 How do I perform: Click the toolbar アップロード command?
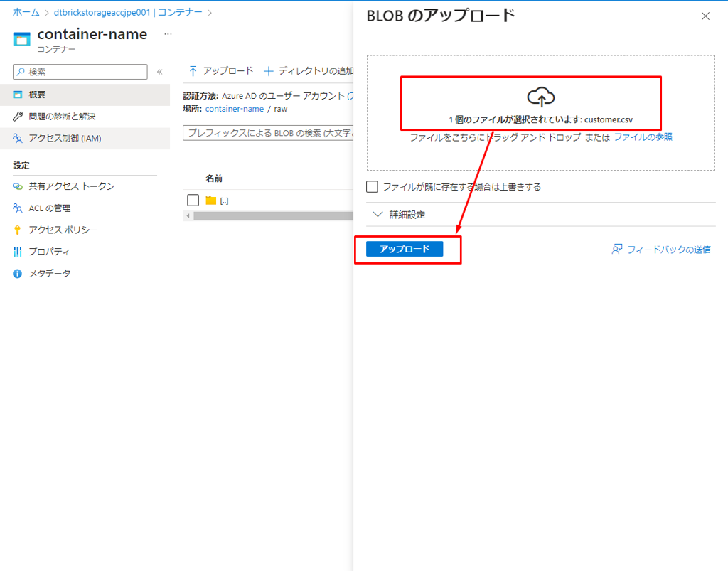coord(221,71)
